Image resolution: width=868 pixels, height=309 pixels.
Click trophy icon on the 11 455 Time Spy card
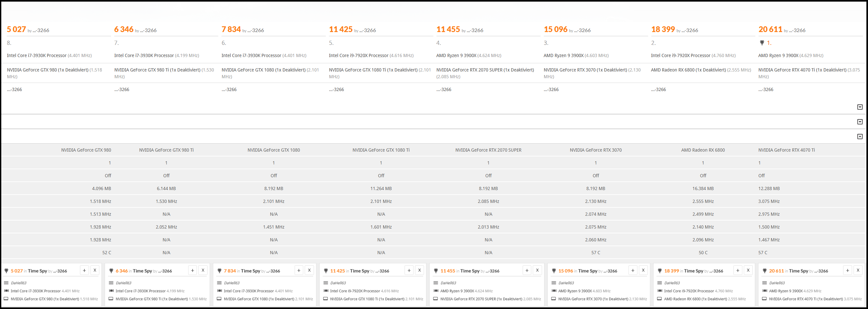[436, 271]
